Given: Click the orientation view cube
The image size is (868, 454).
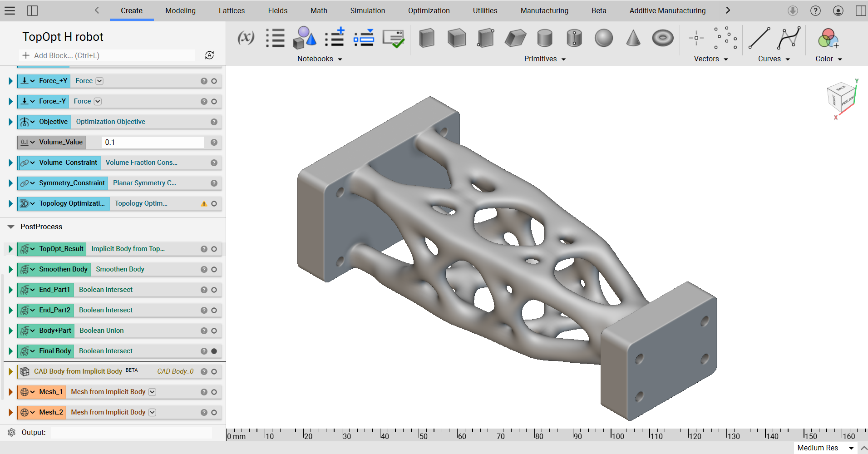Looking at the screenshot, I should (841, 98).
